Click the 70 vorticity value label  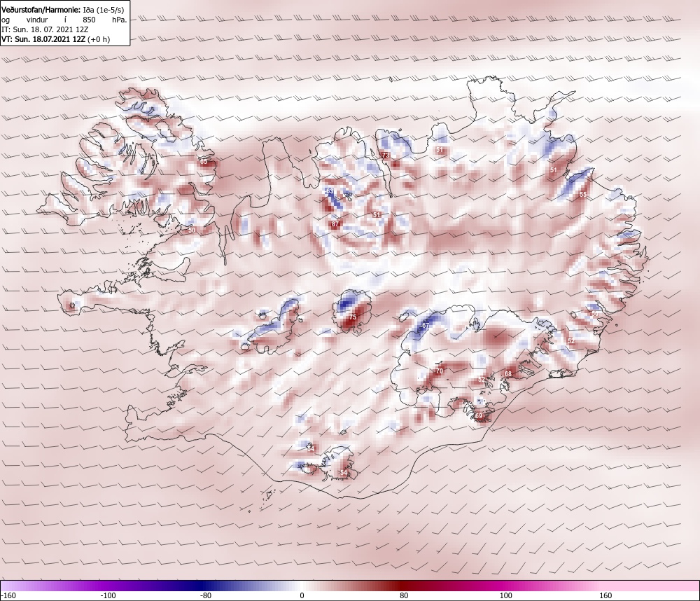point(440,371)
